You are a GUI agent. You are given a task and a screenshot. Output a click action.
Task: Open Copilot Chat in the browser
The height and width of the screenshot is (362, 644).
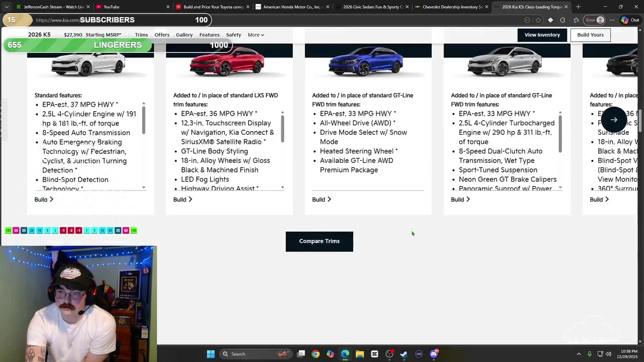click(x=630, y=20)
